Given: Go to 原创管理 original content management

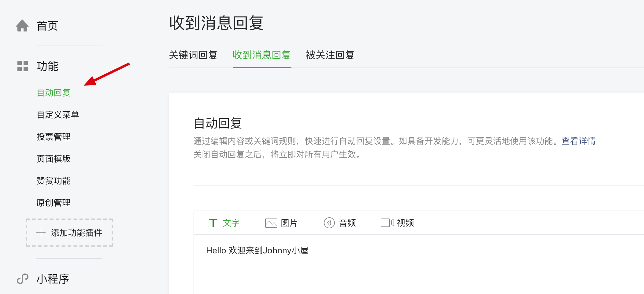Looking at the screenshot, I should point(54,202).
